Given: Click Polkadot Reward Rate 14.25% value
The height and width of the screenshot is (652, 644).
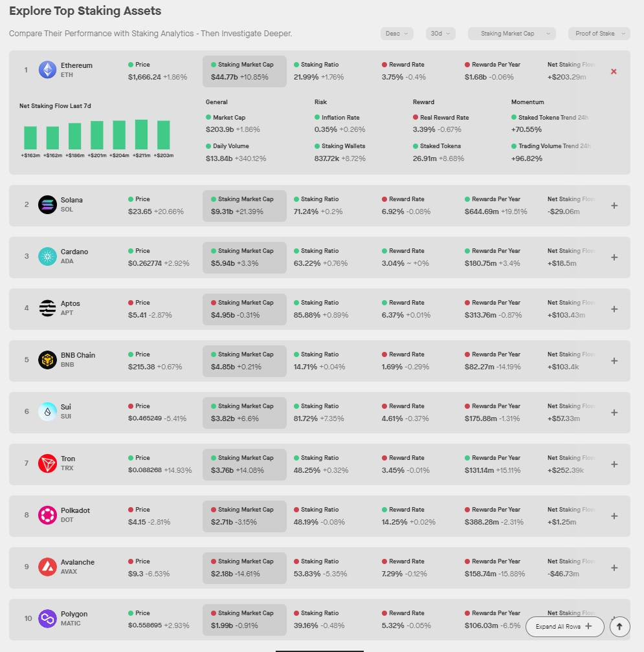Looking at the screenshot, I should tap(394, 522).
